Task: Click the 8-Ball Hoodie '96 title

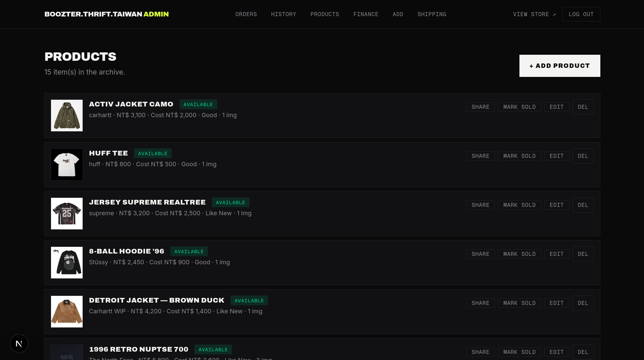Action: [x=127, y=251]
